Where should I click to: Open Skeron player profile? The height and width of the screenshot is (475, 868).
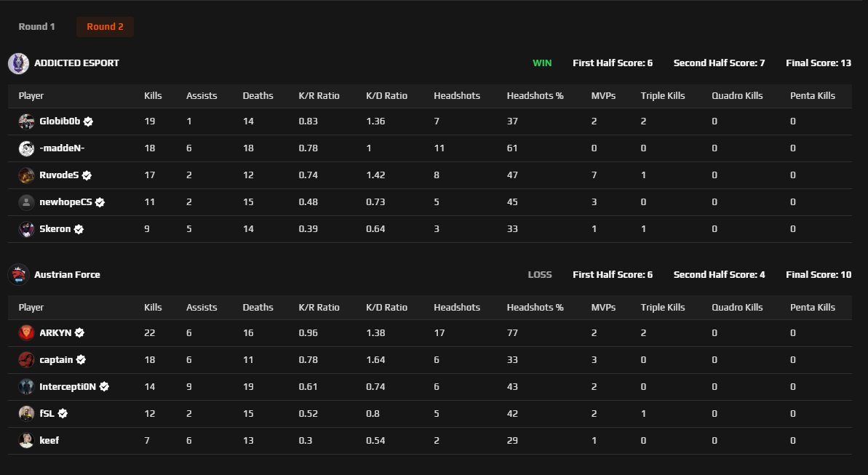click(x=55, y=228)
